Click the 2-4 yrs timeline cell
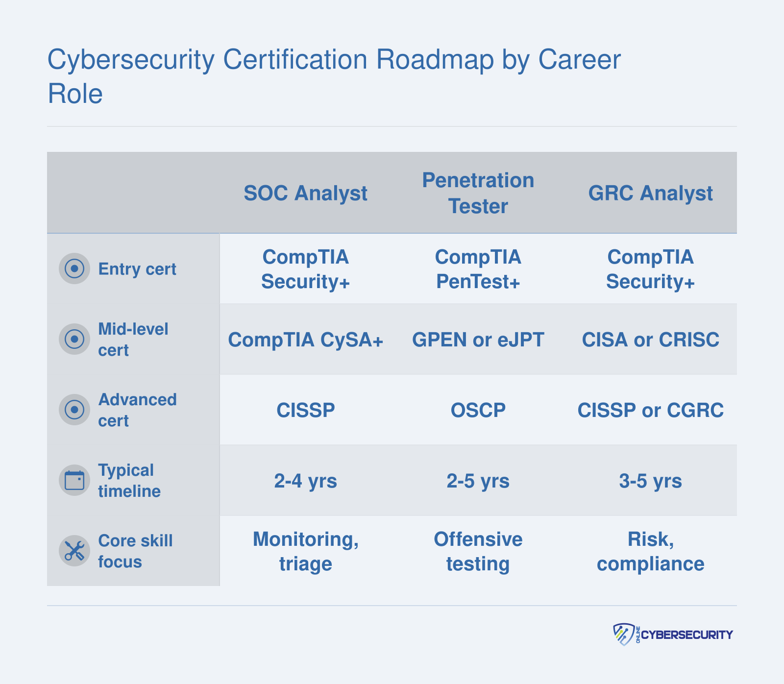 click(306, 481)
